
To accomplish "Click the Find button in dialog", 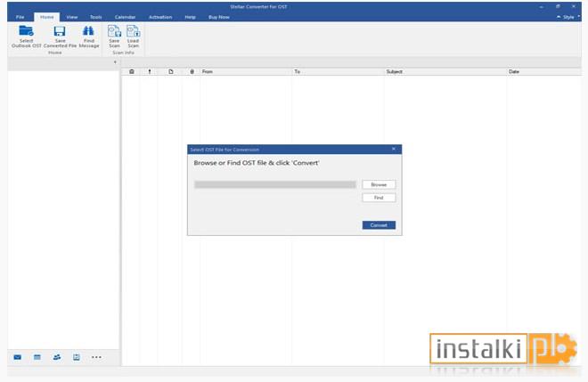I will click(x=379, y=198).
